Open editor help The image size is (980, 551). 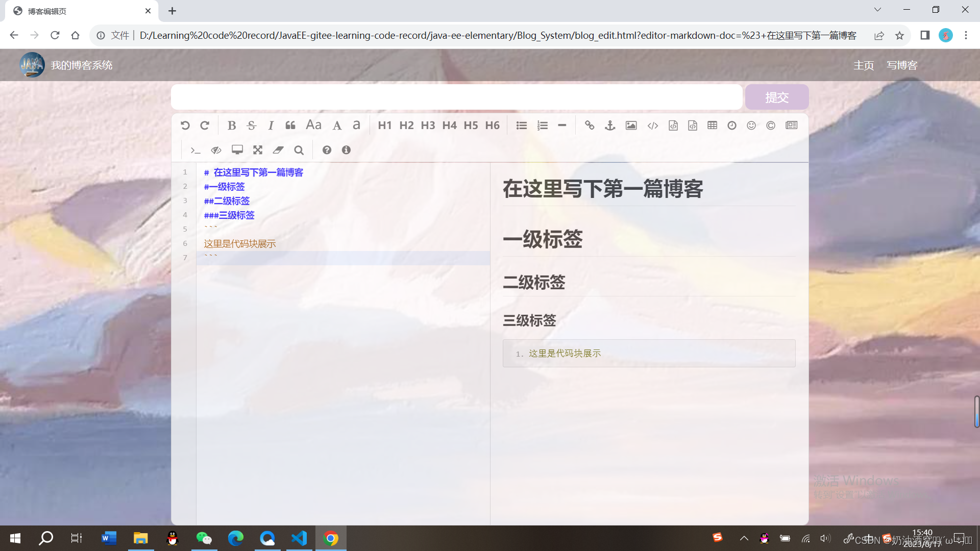click(x=327, y=150)
